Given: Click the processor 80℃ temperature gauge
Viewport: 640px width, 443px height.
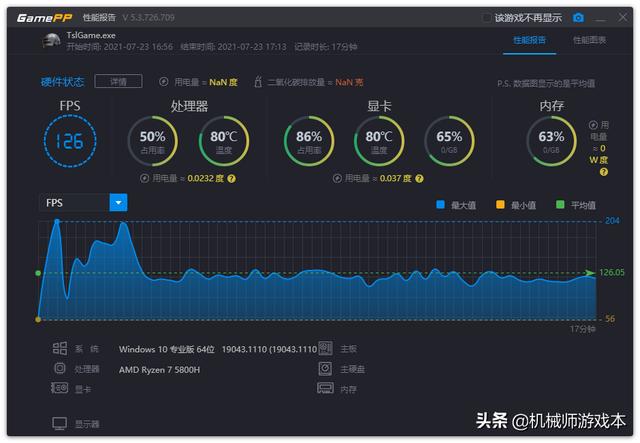Looking at the screenshot, I should (224, 141).
